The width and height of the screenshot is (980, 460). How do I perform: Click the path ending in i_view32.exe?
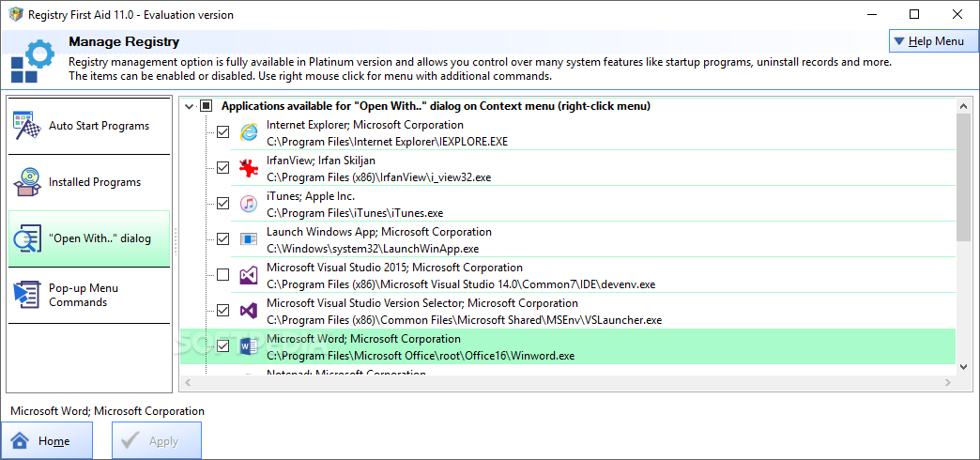[x=378, y=177]
